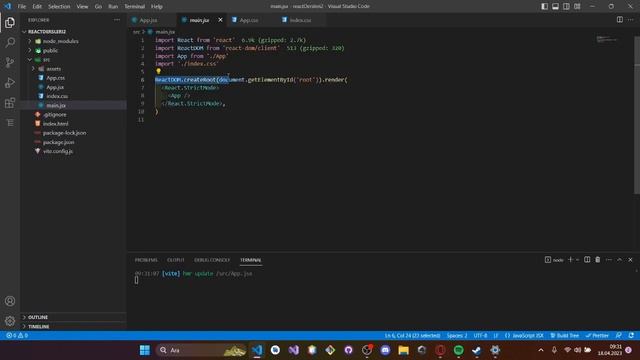Open package.json in the explorer
The image size is (640, 360).
pos(58,142)
